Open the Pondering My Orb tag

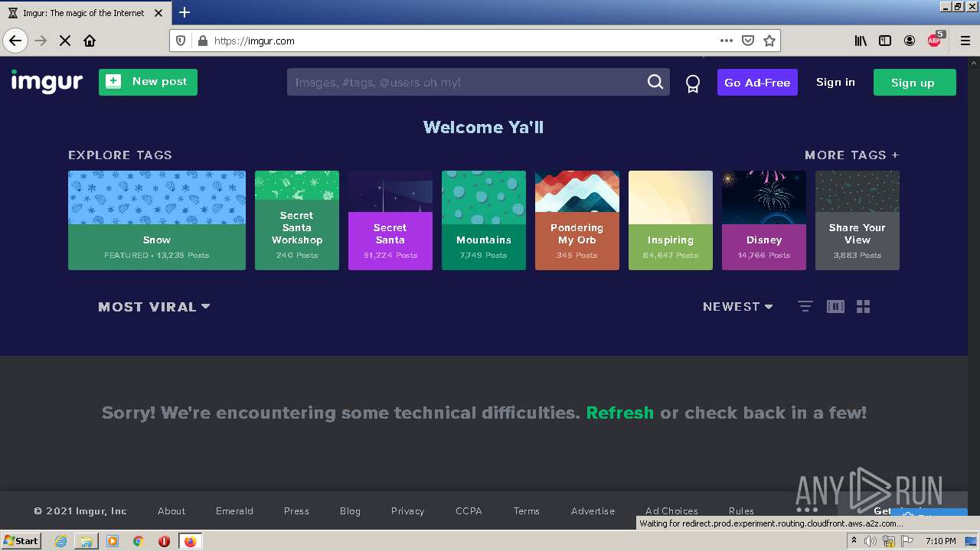[577, 220]
